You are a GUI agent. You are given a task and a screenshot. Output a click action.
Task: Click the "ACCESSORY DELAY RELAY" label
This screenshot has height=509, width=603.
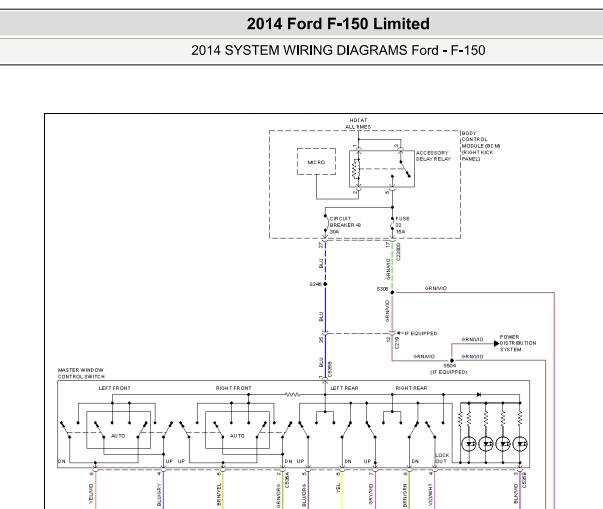[433, 156]
